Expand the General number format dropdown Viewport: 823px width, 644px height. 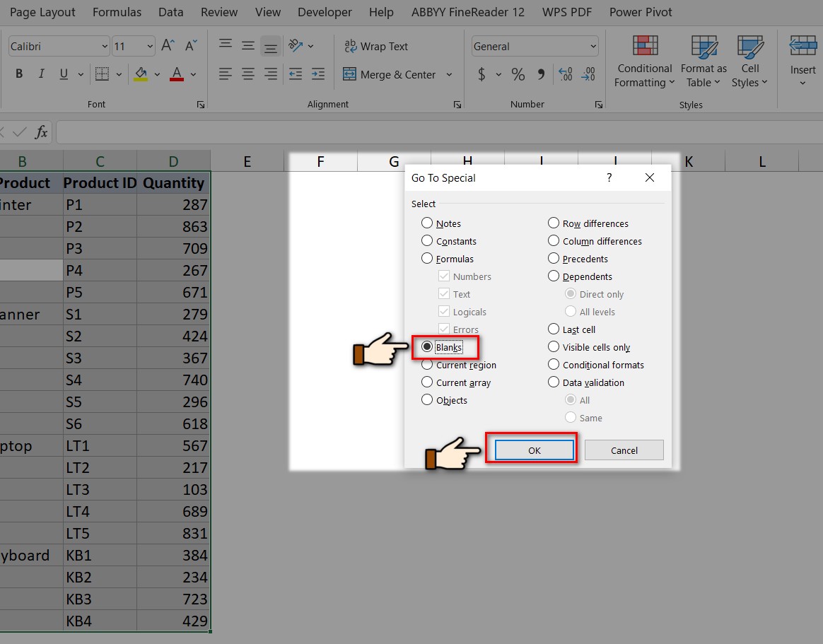point(535,47)
